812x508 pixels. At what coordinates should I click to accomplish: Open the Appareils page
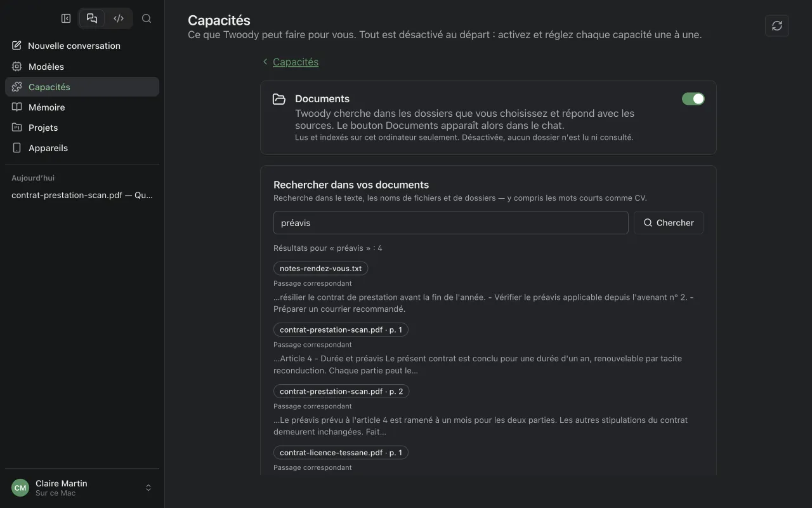pyautogui.click(x=82, y=148)
